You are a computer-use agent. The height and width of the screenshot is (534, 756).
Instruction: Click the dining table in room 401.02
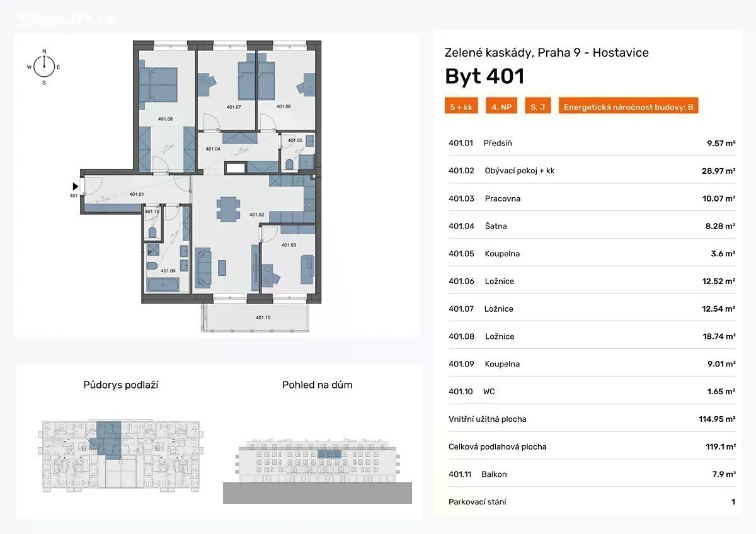(x=227, y=208)
